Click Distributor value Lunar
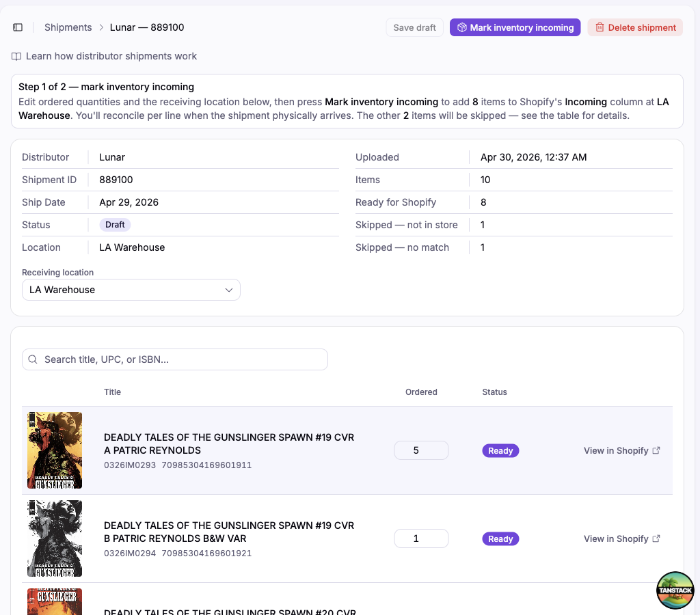The height and width of the screenshot is (615, 700). [x=112, y=158]
